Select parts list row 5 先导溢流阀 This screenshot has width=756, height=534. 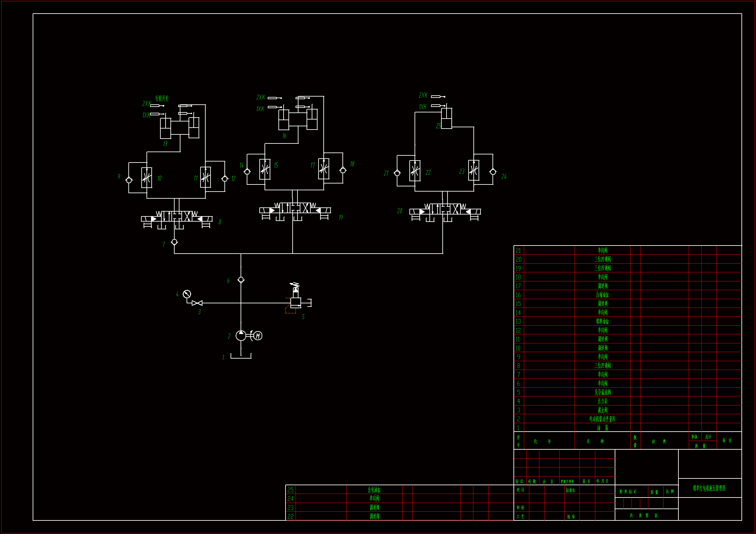[602, 392]
